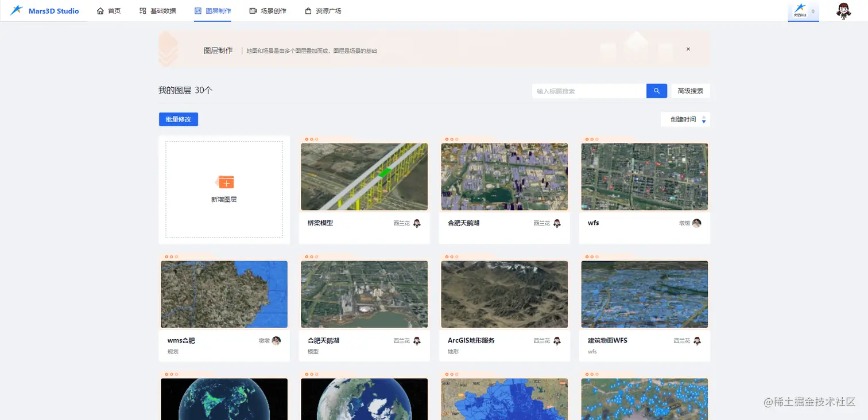Click the 批量修改 button
This screenshot has height=420, width=868.
click(179, 119)
